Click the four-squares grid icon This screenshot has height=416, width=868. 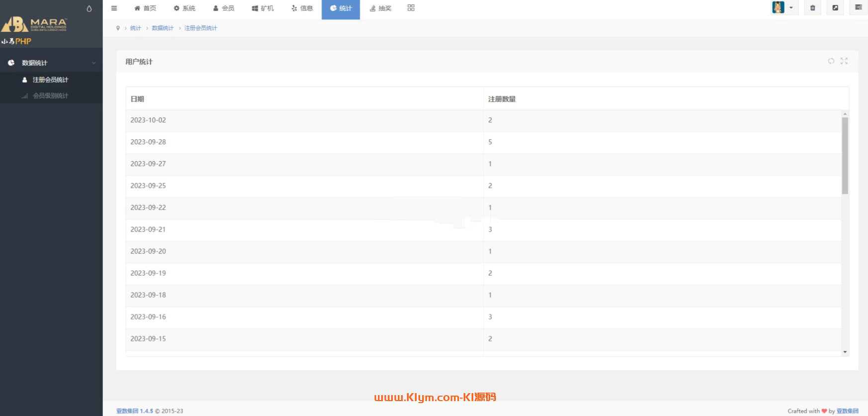point(411,8)
